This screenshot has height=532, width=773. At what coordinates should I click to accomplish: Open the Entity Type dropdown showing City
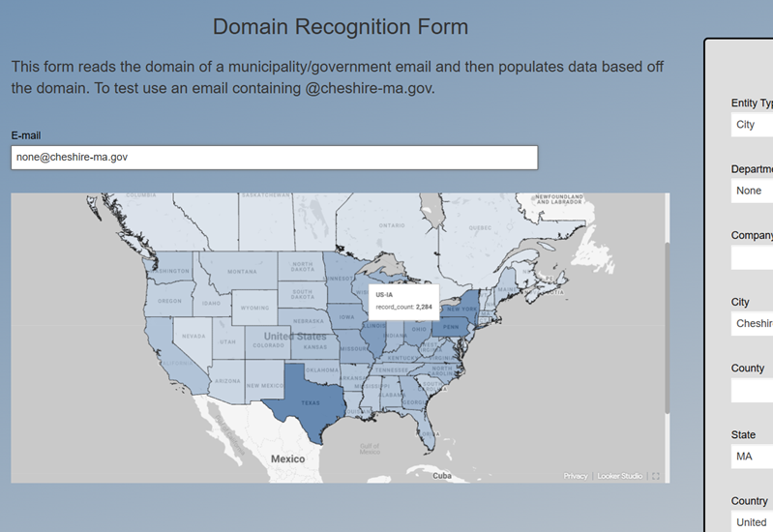753,125
